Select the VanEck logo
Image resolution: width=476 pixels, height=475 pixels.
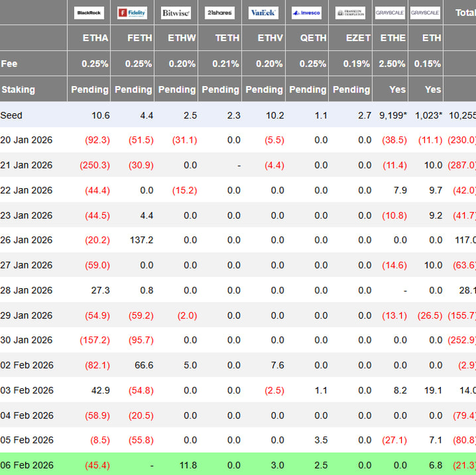pyautogui.click(x=263, y=13)
